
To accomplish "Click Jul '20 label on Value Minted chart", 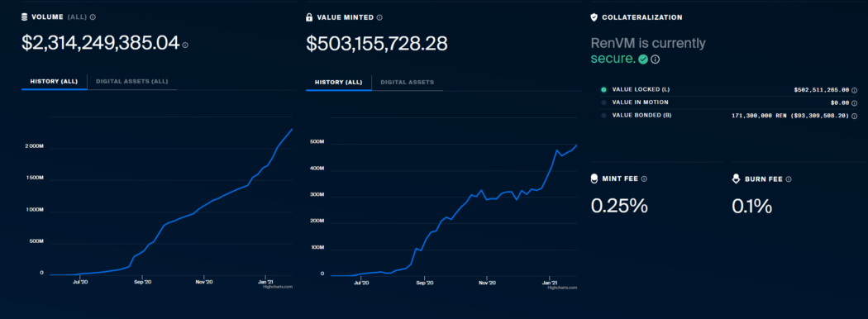I will click(x=361, y=282).
